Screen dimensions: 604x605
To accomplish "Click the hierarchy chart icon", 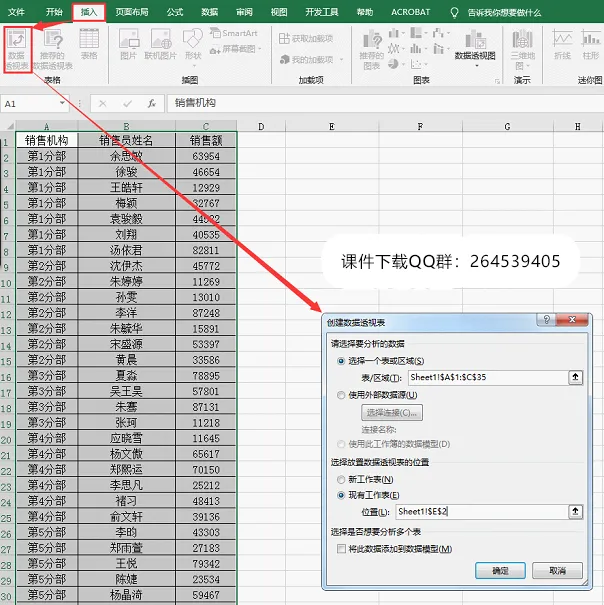I will click(x=416, y=33).
